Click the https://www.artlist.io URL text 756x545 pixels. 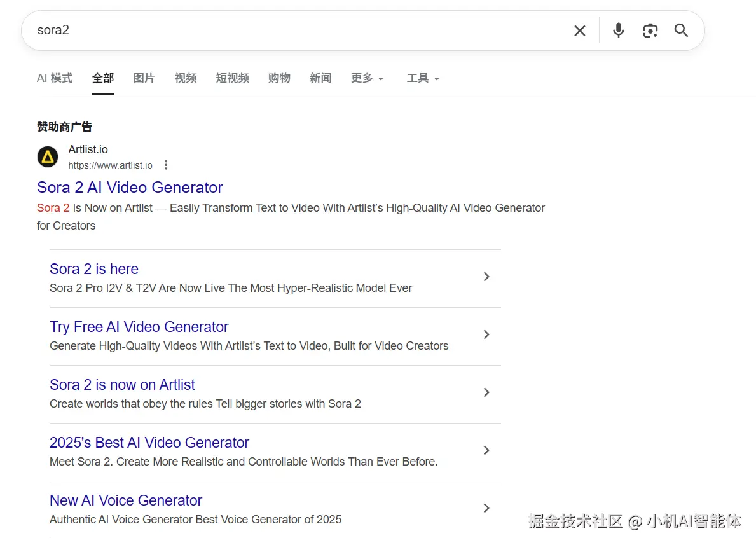tap(110, 165)
